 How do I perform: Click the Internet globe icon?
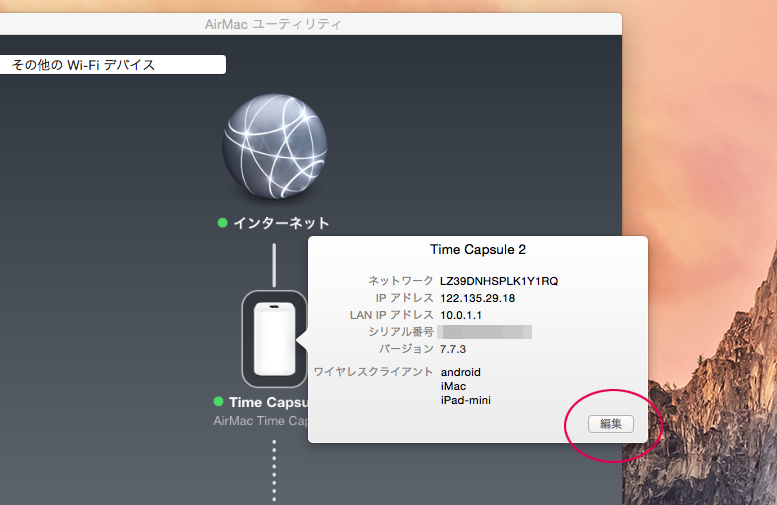[x=275, y=147]
